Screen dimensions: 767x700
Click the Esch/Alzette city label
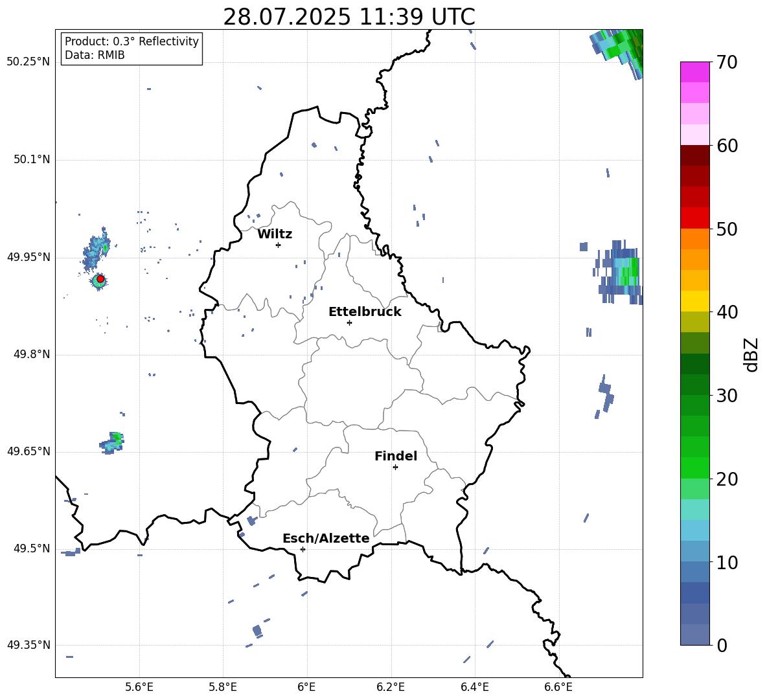tap(326, 539)
